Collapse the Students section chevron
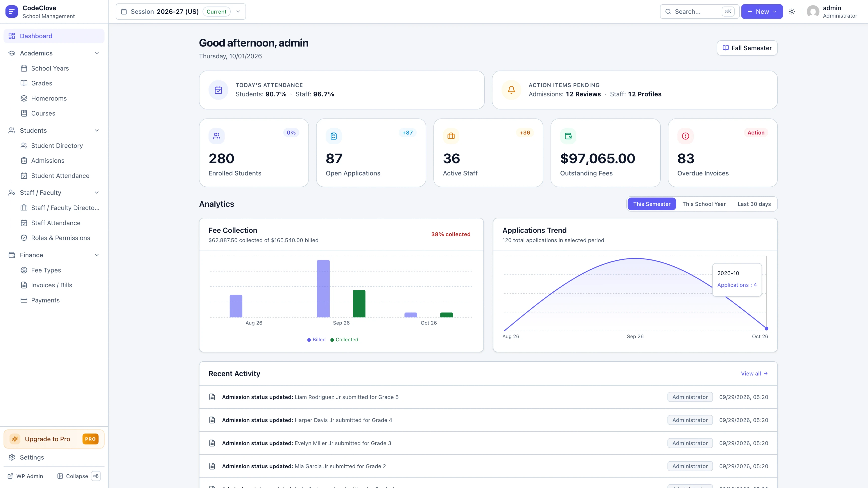868x488 pixels. 97,130
